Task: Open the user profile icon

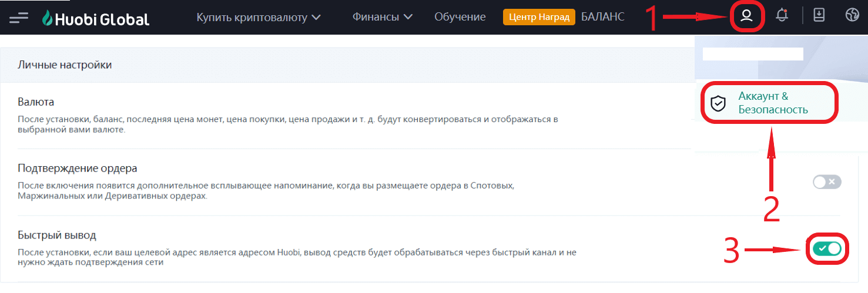Action: [x=746, y=16]
